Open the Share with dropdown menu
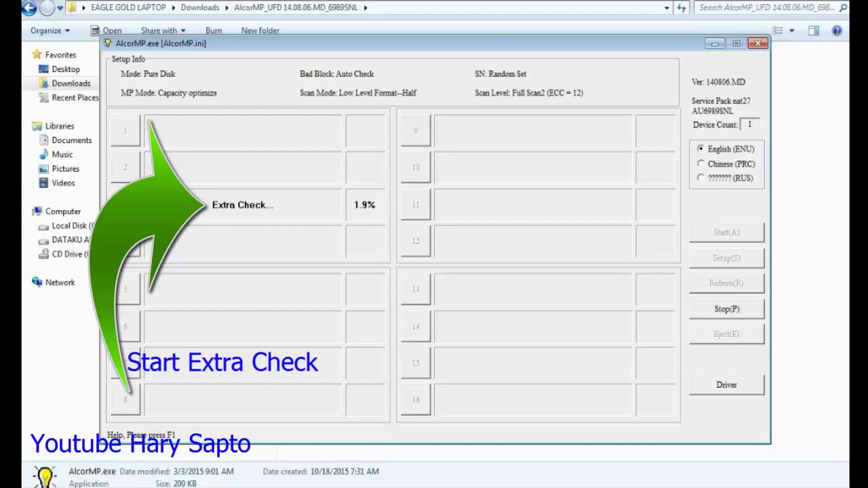This screenshot has height=488, width=868. coord(163,30)
